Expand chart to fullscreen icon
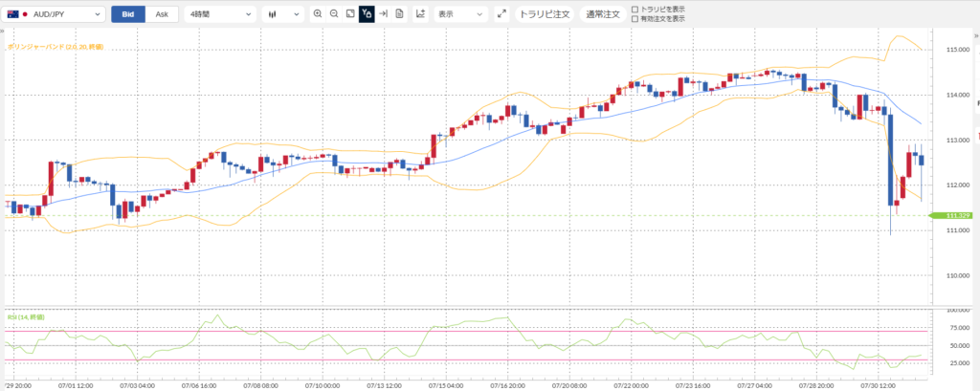 [501, 13]
